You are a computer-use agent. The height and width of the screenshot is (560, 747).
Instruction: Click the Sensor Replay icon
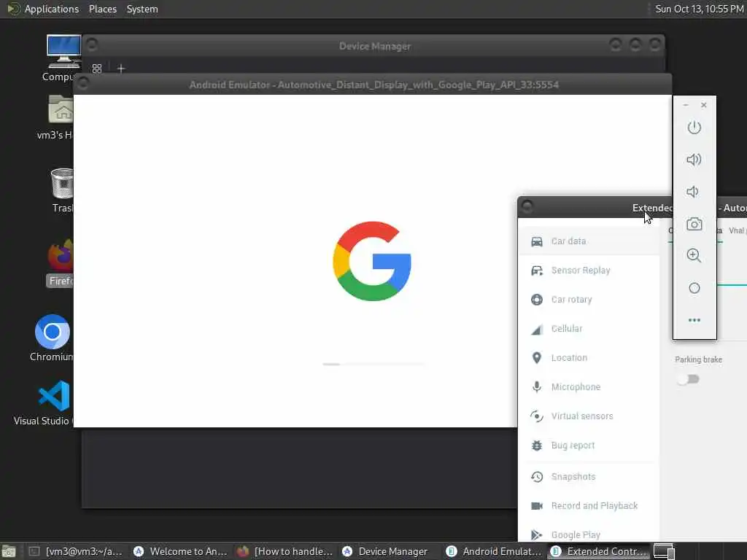pos(537,271)
